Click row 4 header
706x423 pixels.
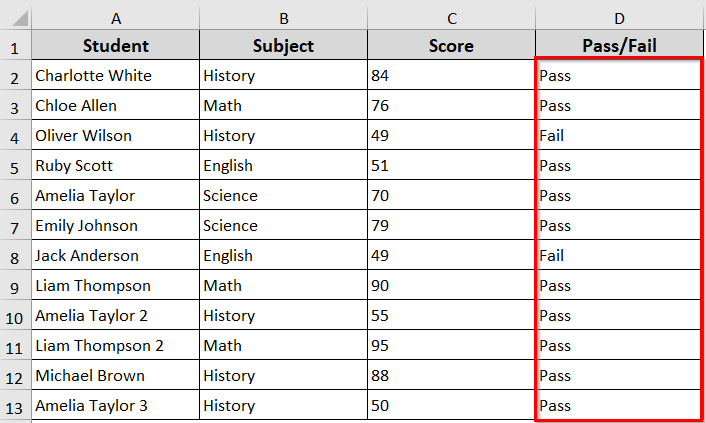pyautogui.click(x=15, y=136)
